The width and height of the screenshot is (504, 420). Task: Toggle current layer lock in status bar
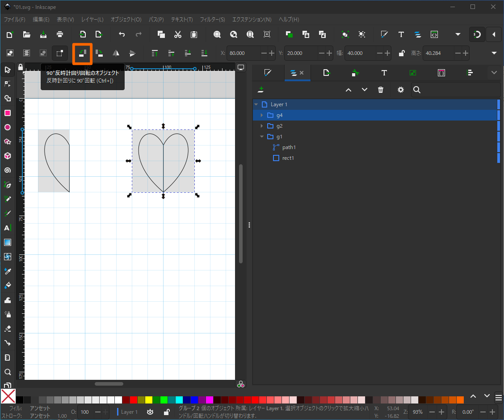pos(167,412)
